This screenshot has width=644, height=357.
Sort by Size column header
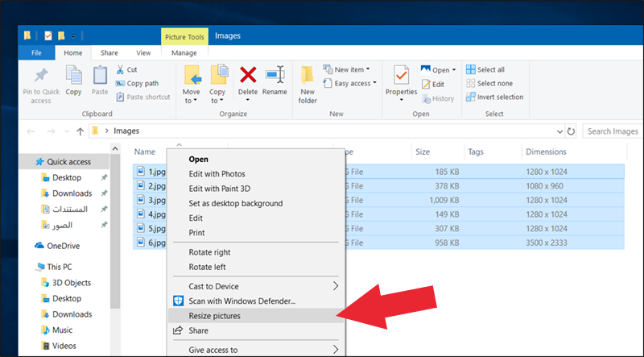[x=423, y=152]
